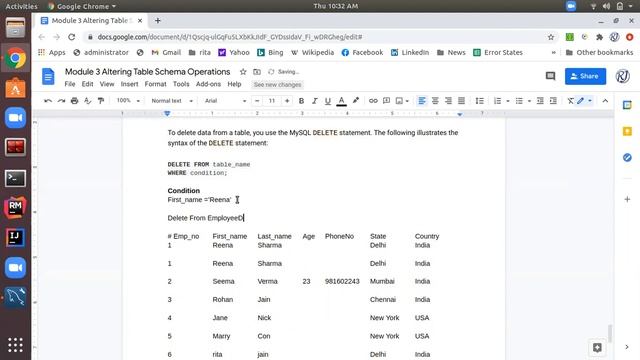Click the blue Share button
The height and width of the screenshot is (360, 640).
pyautogui.click(x=585, y=76)
